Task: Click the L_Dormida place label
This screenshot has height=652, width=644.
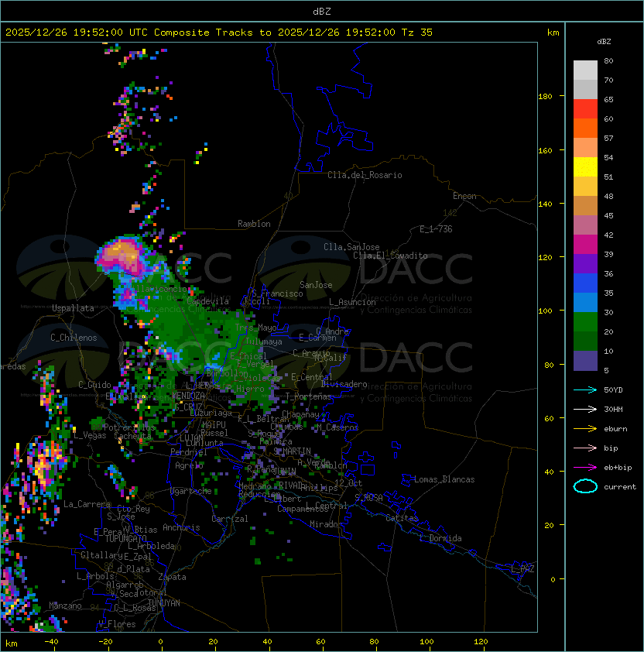Action: 440,538
